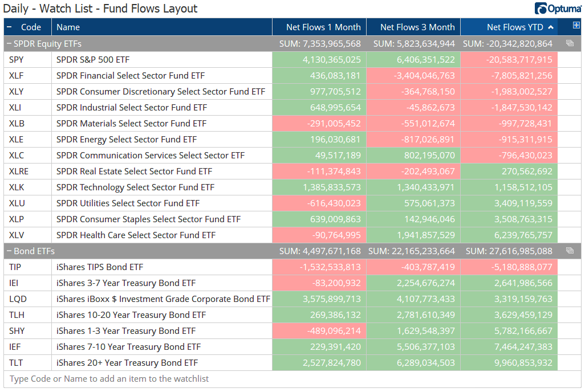The image size is (585, 392).
Task: Click the copy icon in SPDR Equity ETFs row
Action: click(570, 43)
